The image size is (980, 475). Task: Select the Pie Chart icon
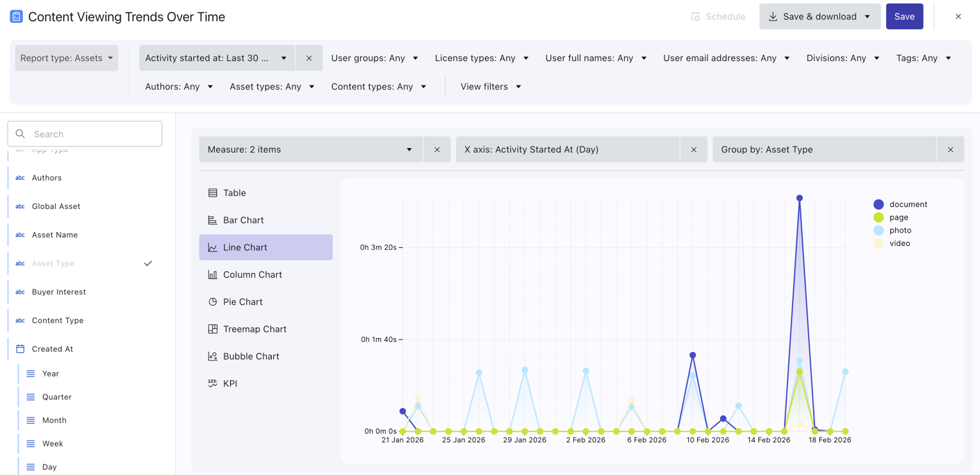point(213,302)
